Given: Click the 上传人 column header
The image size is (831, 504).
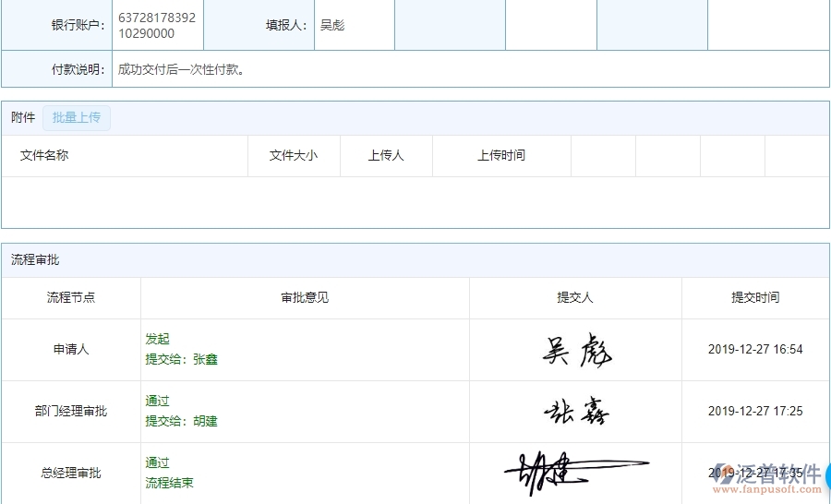Looking at the screenshot, I should (386, 155).
